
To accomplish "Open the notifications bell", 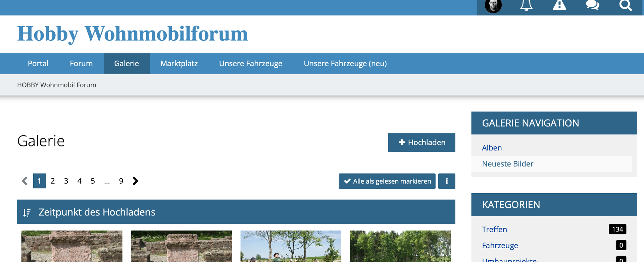I will tap(526, 6).
